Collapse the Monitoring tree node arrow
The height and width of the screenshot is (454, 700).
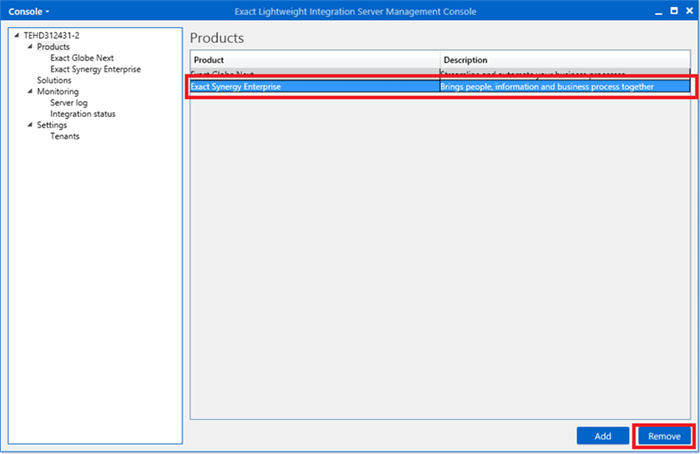pos(30,92)
